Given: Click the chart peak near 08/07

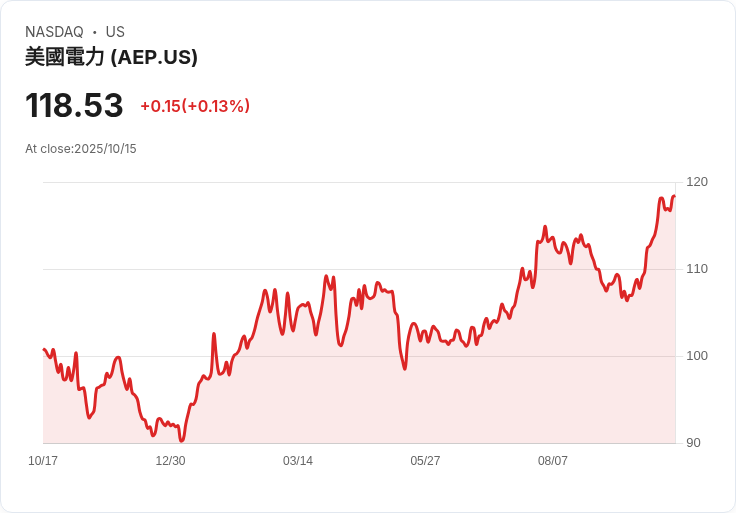Looking at the screenshot, I should (x=545, y=227).
